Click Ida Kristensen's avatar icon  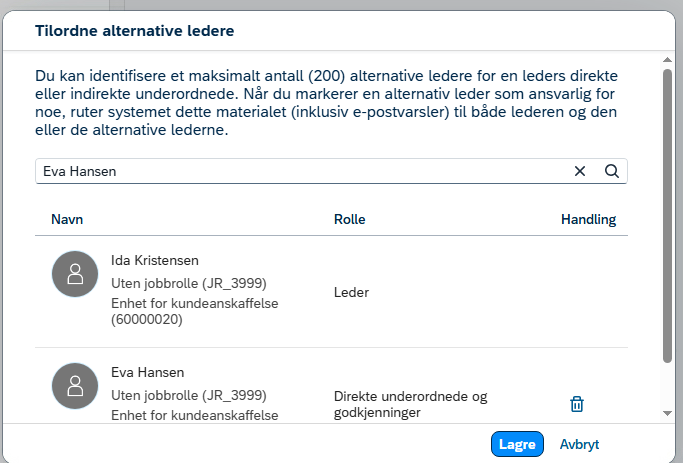(75, 274)
